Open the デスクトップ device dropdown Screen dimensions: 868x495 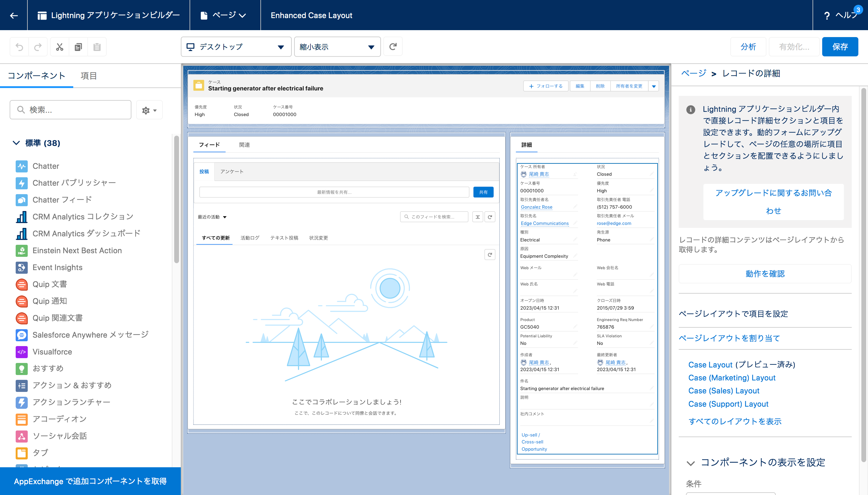[x=236, y=47]
